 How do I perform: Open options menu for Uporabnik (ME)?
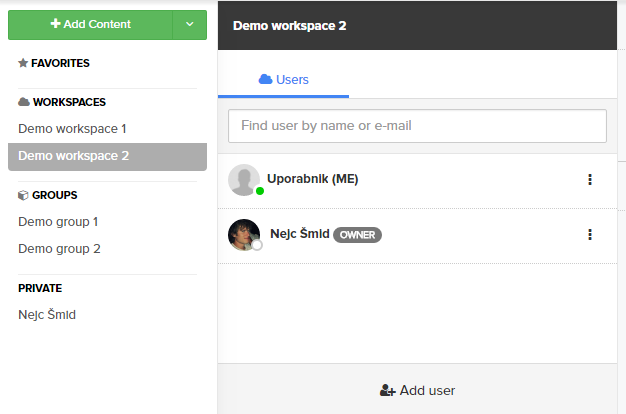590,180
